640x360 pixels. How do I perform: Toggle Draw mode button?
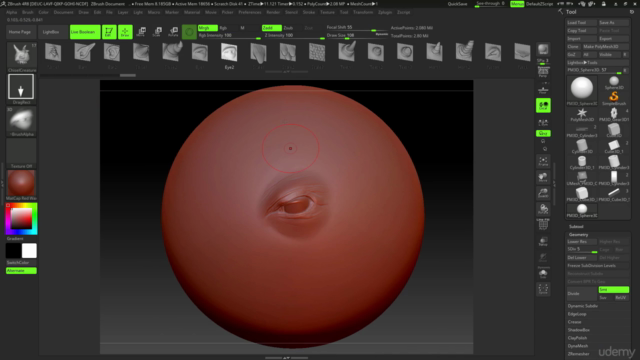pos(125,32)
